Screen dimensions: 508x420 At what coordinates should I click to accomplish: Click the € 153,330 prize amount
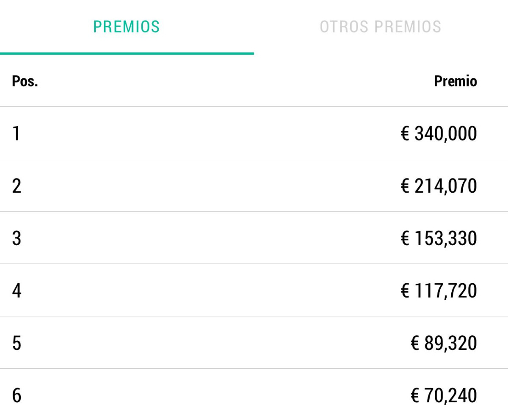point(439,238)
